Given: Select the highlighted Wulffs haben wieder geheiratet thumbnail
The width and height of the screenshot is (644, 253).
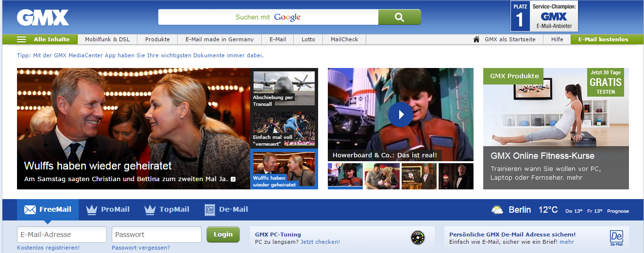Looking at the screenshot, I should [x=284, y=170].
